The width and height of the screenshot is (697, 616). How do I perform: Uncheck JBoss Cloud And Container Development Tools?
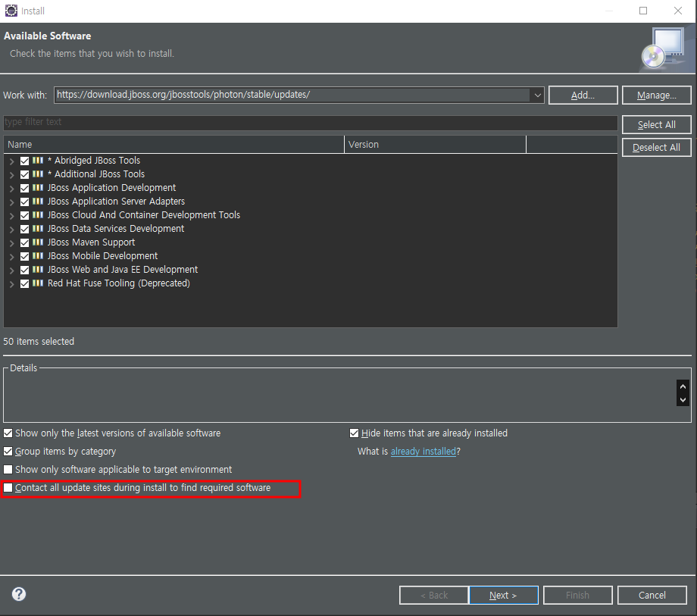click(x=24, y=215)
